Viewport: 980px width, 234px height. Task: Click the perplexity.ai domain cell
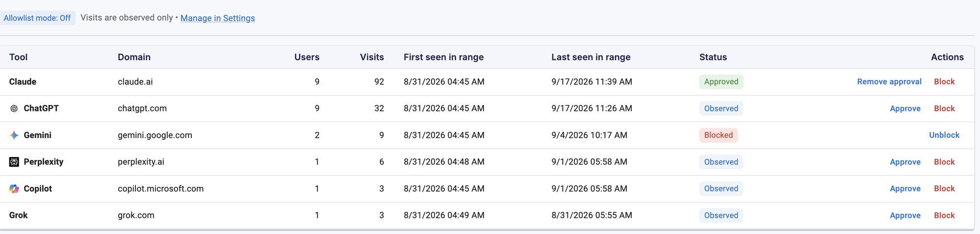click(141, 162)
